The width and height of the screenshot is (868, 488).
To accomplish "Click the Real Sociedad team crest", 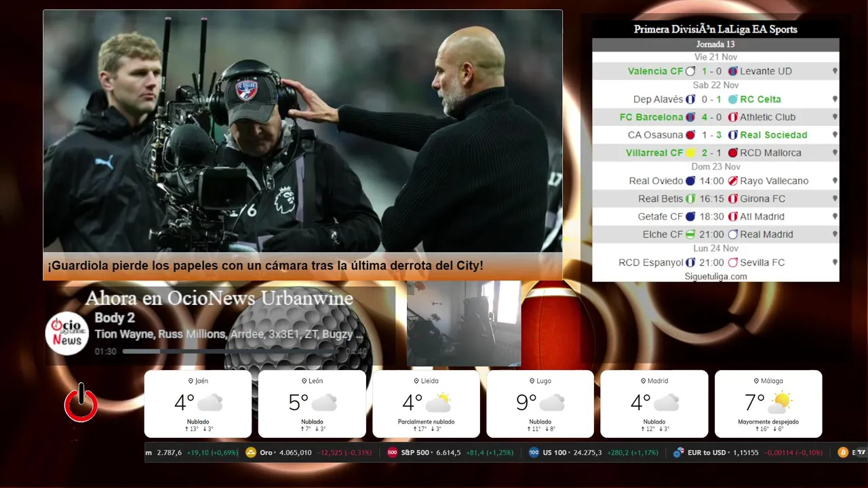I will [x=732, y=135].
